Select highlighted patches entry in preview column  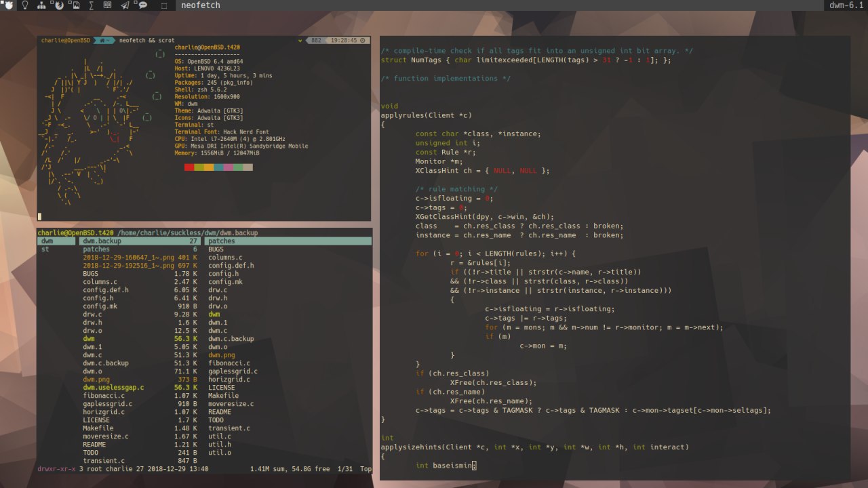(288, 241)
